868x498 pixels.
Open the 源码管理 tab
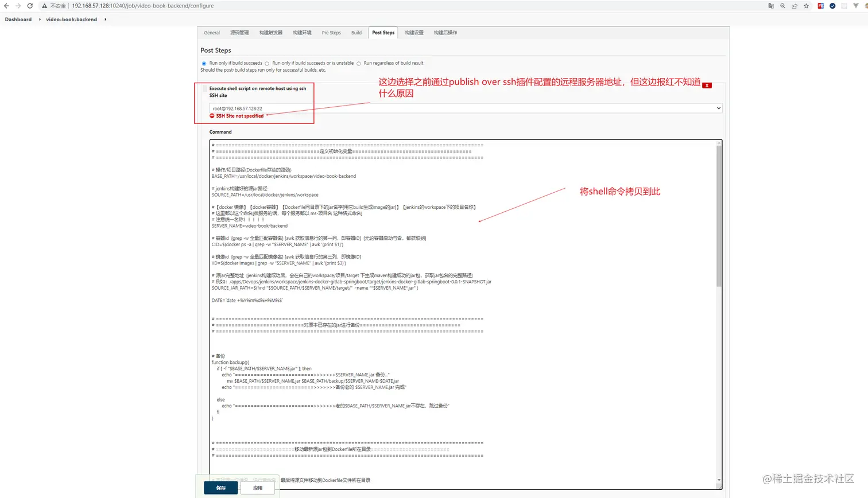(239, 33)
